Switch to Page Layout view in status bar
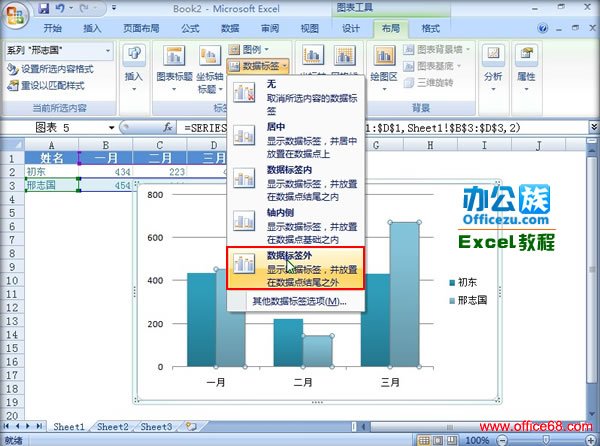Viewport: 600px width, 446px height. [x=437, y=440]
